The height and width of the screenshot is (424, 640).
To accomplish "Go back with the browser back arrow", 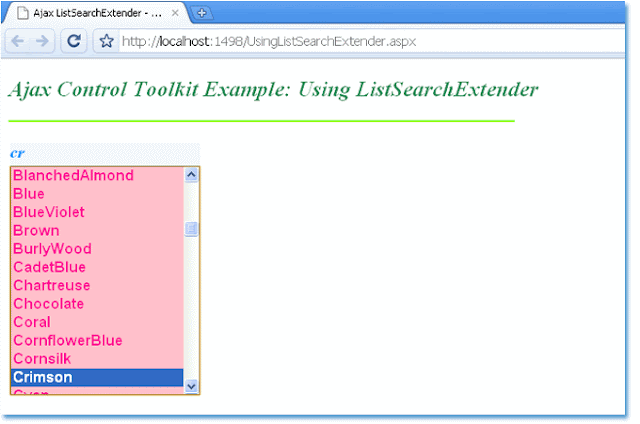I will point(18,41).
